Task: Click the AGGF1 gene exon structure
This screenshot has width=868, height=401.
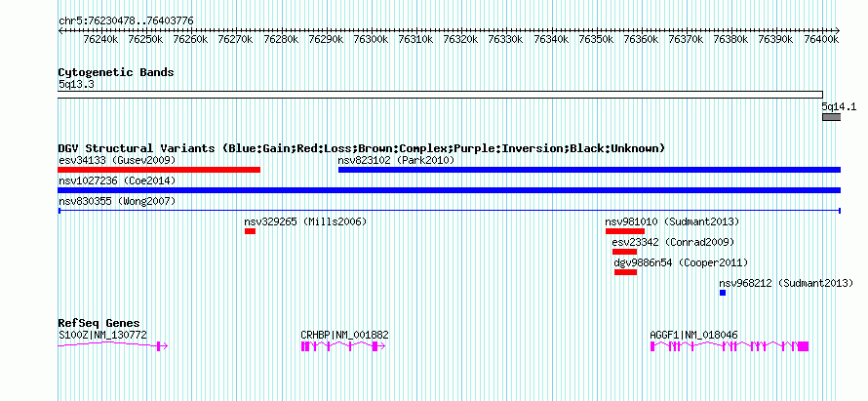Action: pyautogui.click(x=730, y=346)
